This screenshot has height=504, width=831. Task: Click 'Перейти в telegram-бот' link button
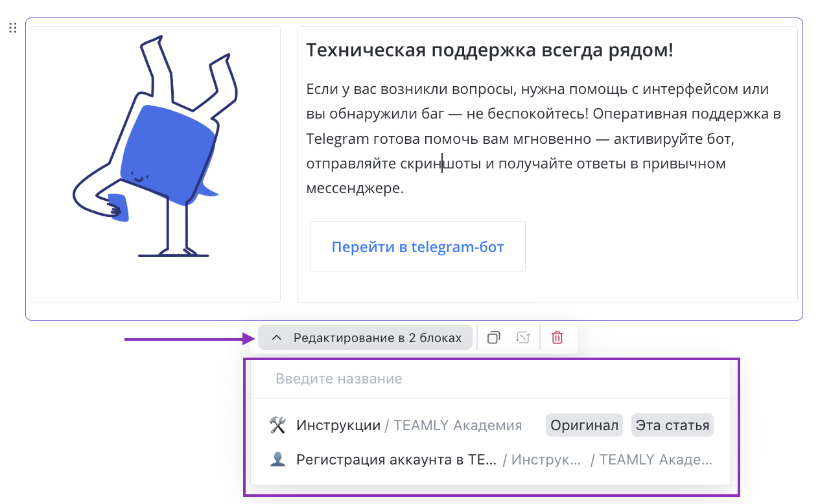(417, 246)
